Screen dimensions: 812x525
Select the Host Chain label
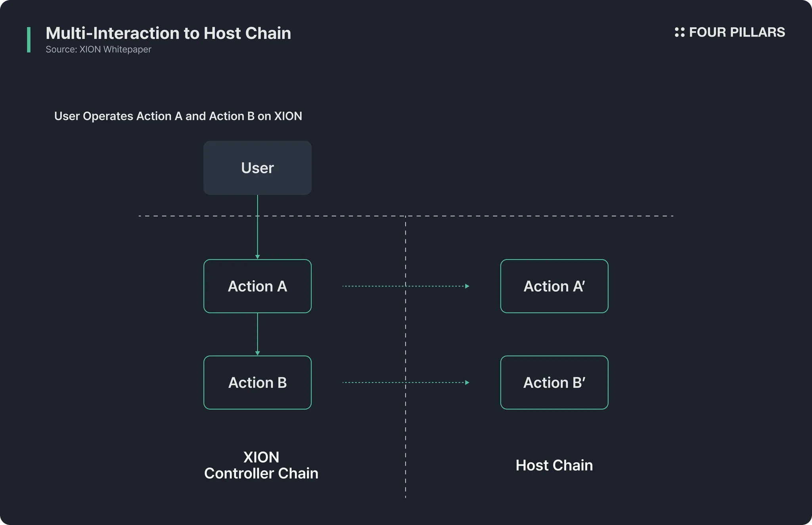[554, 465]
